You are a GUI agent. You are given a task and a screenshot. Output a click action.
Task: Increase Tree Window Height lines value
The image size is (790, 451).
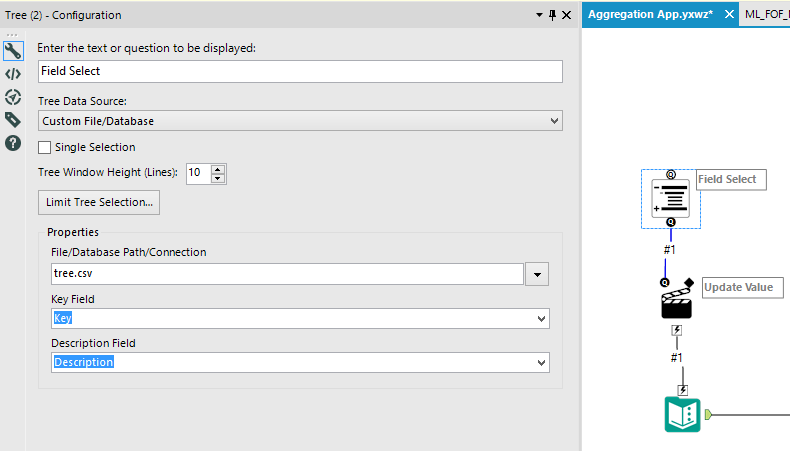219,168
